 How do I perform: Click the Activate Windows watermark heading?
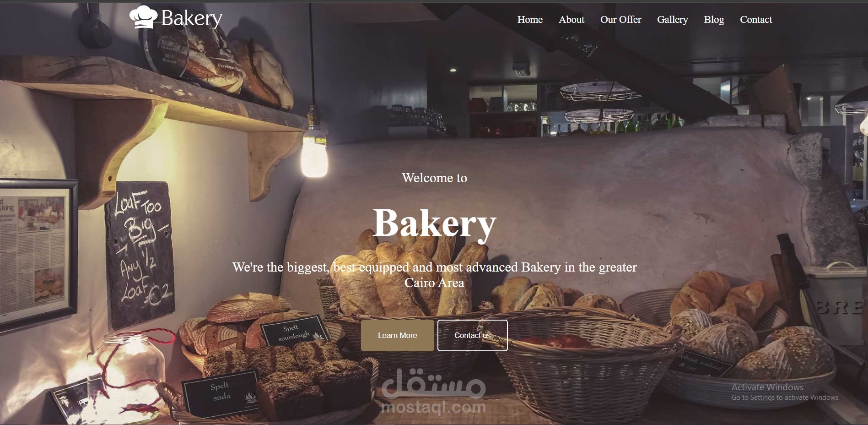pos(767,387)
